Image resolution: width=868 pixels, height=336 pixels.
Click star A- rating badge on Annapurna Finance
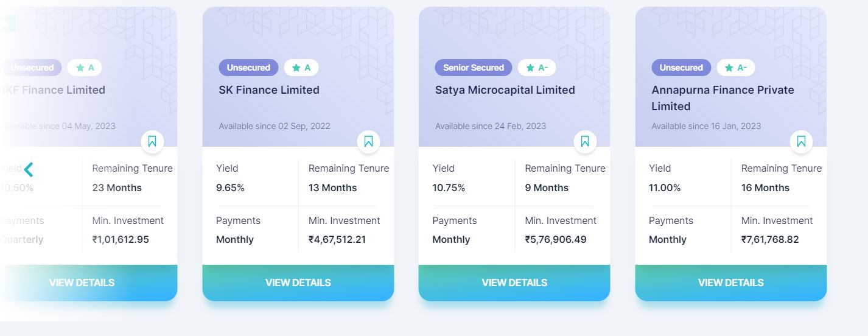pos(736,68)
